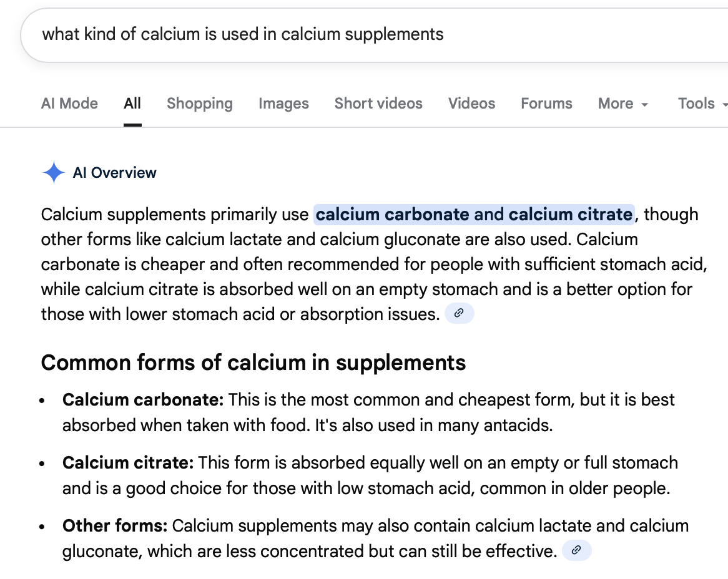
Task: Go to the Images tab
Action: click(x=283, y=104)
